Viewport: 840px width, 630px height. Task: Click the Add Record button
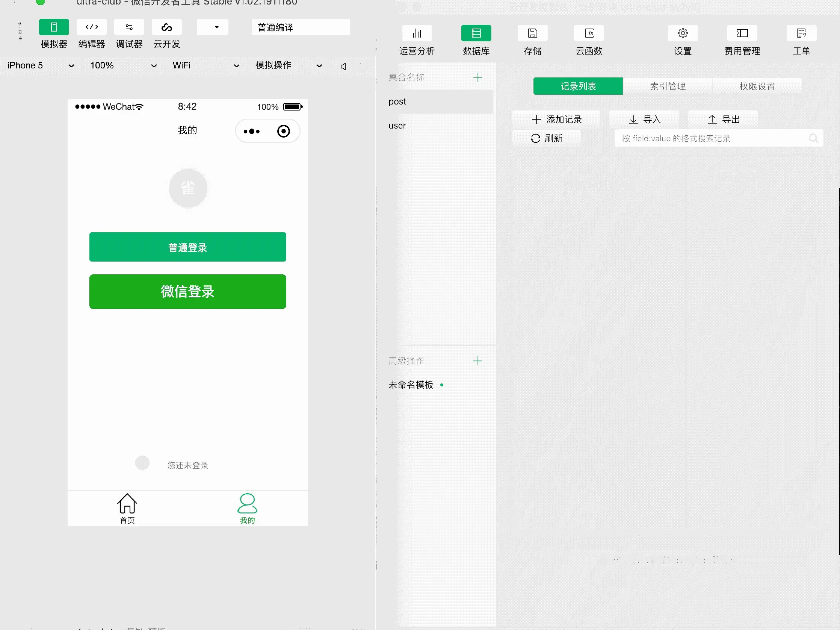click(x=556, y=119)
